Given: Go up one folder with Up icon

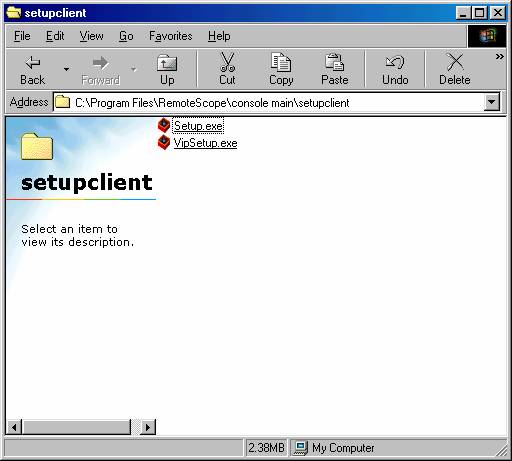Looking at the screenshot, I should (167, 63).
